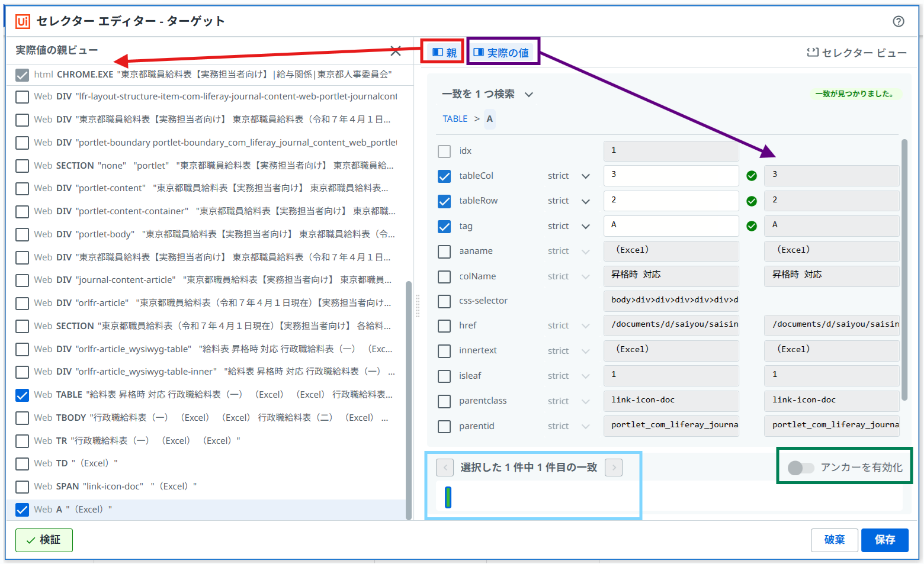The image size is (924, 564).
Task: Check the Web TBODY row checkbox
Action: 23,418
